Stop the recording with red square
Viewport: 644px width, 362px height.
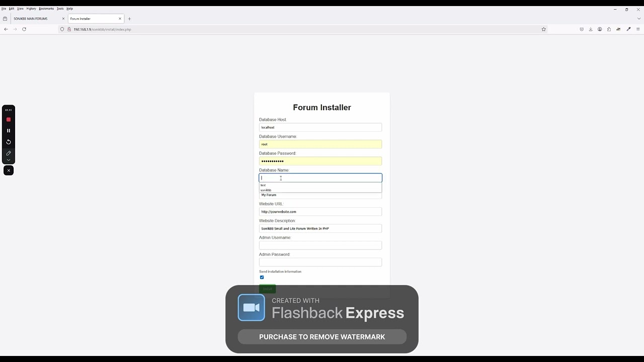pyautogui.click(x=9, y=120)
